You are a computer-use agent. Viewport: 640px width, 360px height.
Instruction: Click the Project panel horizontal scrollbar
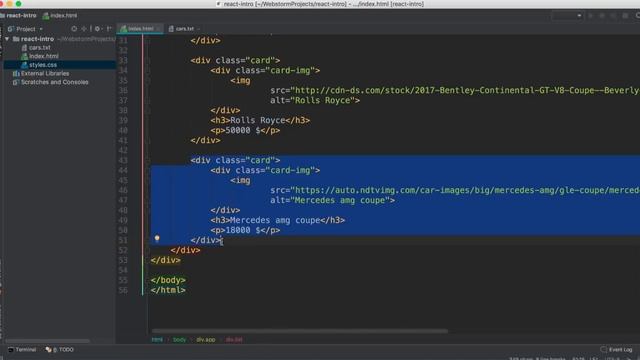point(47,341)
